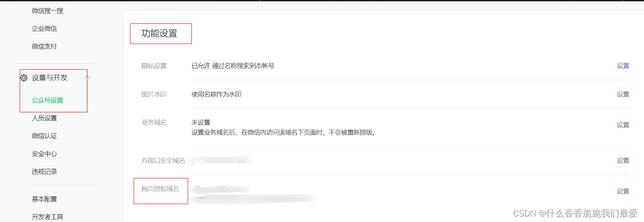Select 基本配置 menu item
The width and height of the screenshot is (644, 222).
(x=44, y=200)
